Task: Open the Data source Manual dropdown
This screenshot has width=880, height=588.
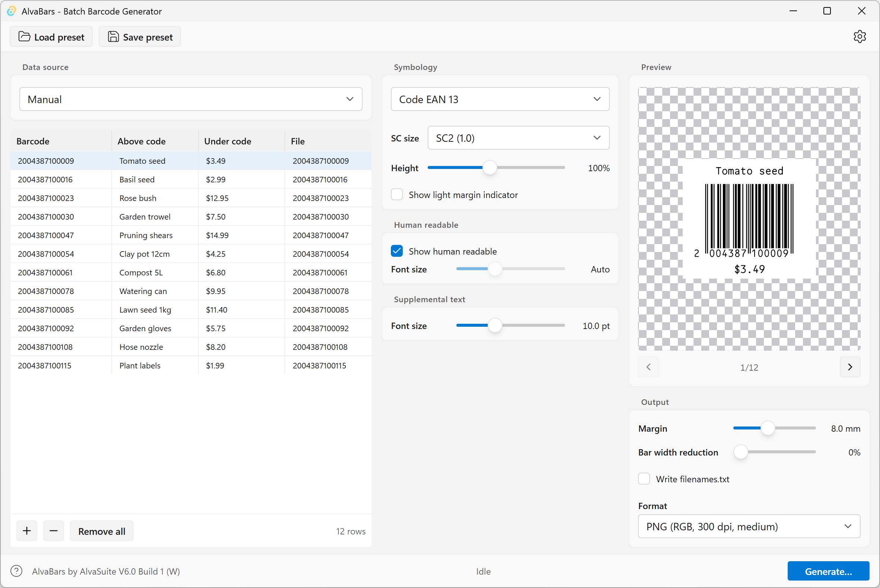Action: point(191,99)
